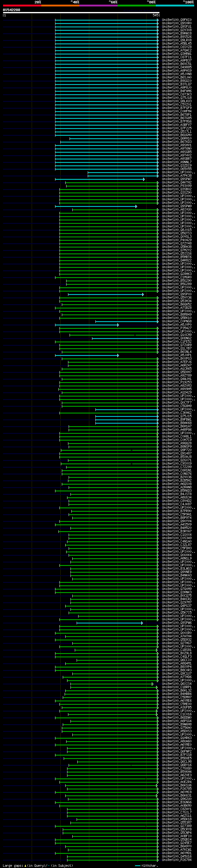The width and height of the screenshot is (197, 868).
Task: Select hit UniRef100_Q8J015
Action: (x=176, y=230)
